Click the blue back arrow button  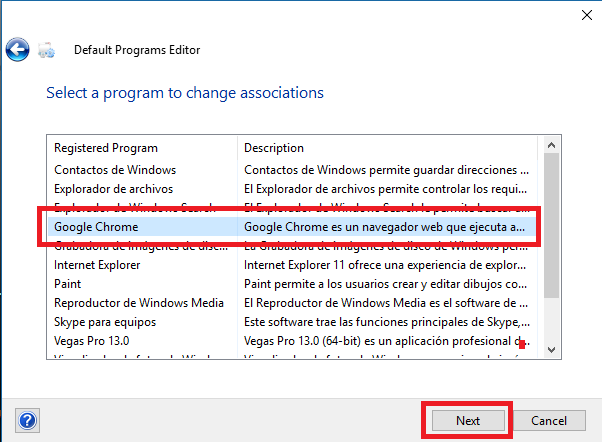point(17,50)
